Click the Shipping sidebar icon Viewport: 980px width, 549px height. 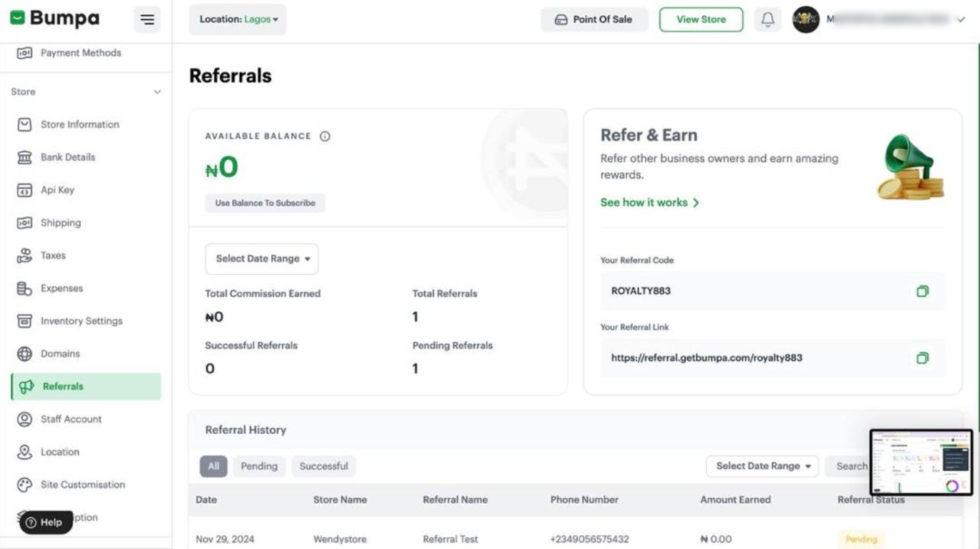(25, 223)
